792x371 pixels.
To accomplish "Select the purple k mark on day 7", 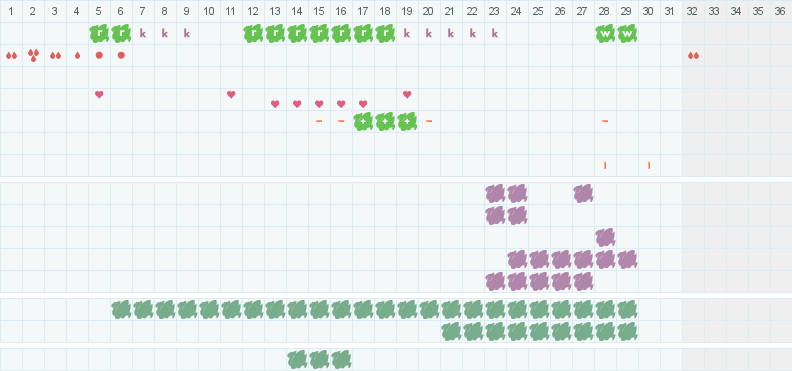I will tap(143, 34).
